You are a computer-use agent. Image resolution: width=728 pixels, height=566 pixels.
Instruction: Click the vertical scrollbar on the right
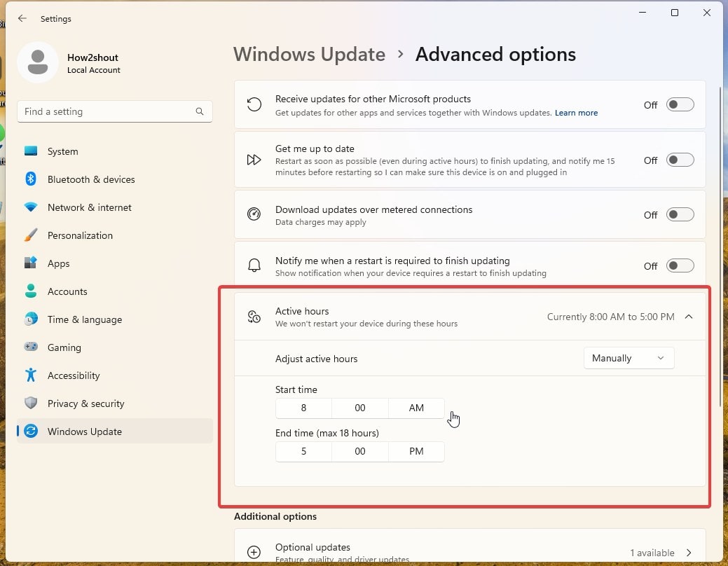point(720,245)
